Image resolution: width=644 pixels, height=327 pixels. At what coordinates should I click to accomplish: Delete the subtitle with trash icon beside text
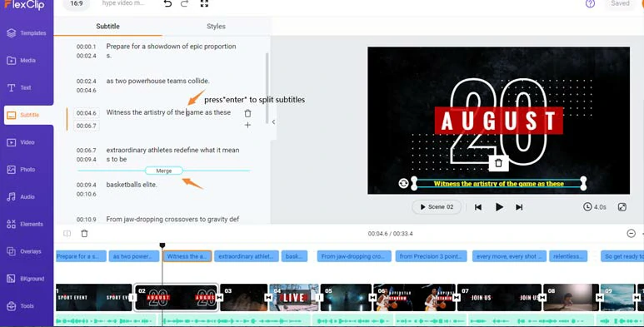coord(247,113)
